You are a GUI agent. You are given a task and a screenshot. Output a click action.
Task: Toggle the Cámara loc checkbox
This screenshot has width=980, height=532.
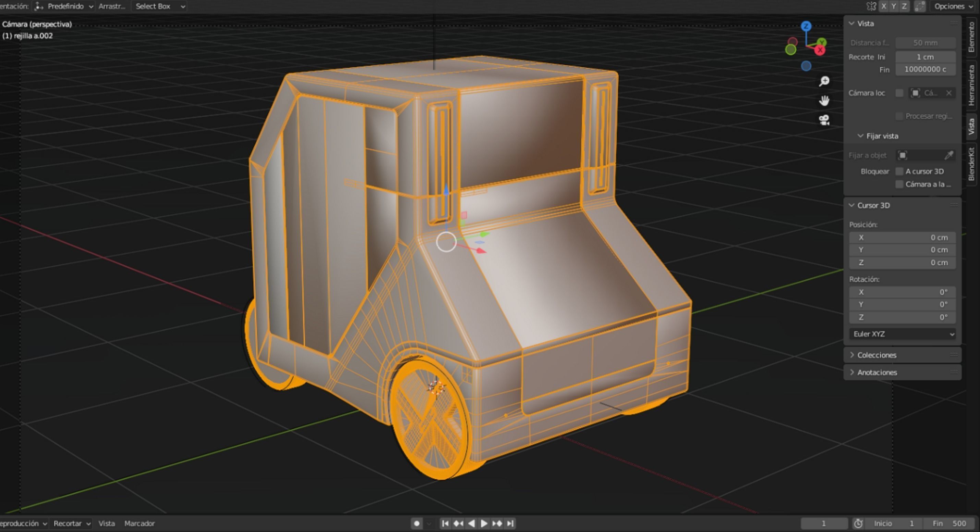point(899,93)
